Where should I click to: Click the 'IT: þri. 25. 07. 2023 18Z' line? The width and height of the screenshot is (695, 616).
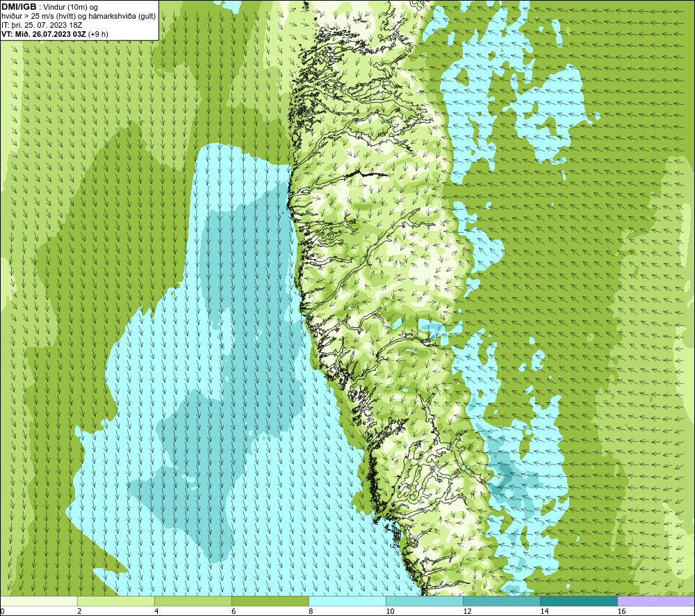click(x=42, y=25)
